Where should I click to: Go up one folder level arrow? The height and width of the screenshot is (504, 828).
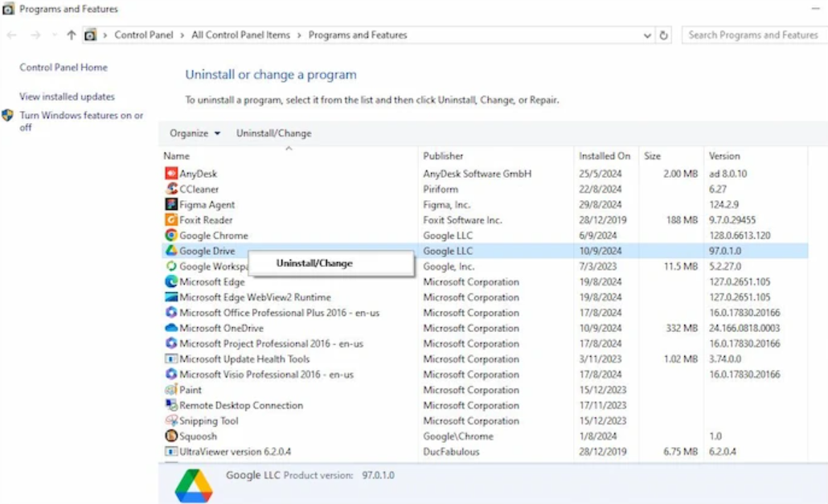[x=72, y=35]
